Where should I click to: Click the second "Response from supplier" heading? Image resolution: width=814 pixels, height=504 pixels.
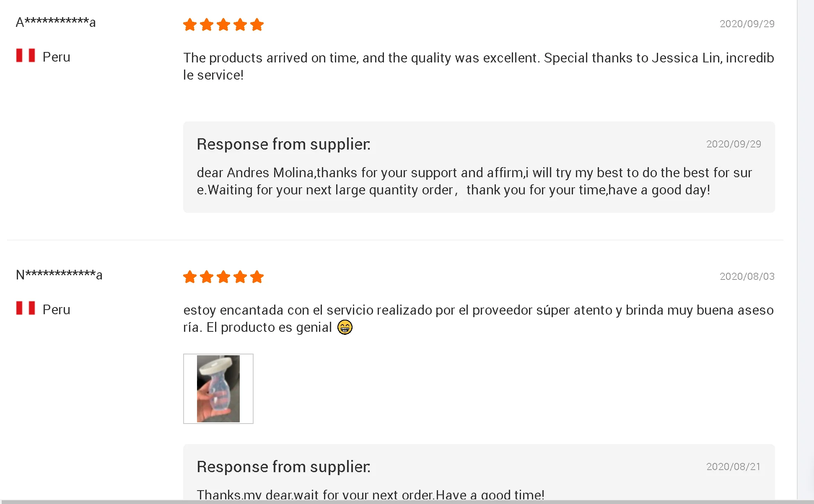pyautogui.click(x=284, y=467)
